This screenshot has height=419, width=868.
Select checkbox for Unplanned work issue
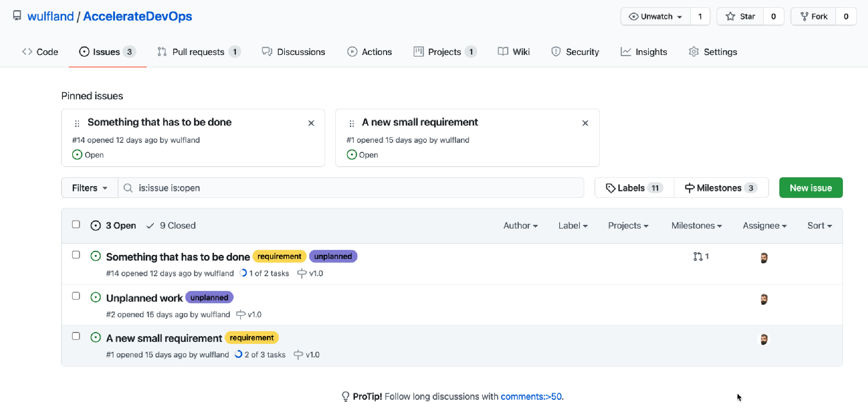point(76,296)
